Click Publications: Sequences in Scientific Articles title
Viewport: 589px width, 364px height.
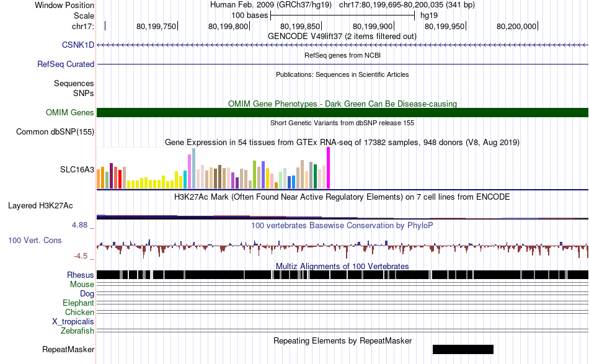[x=342, y=75]
